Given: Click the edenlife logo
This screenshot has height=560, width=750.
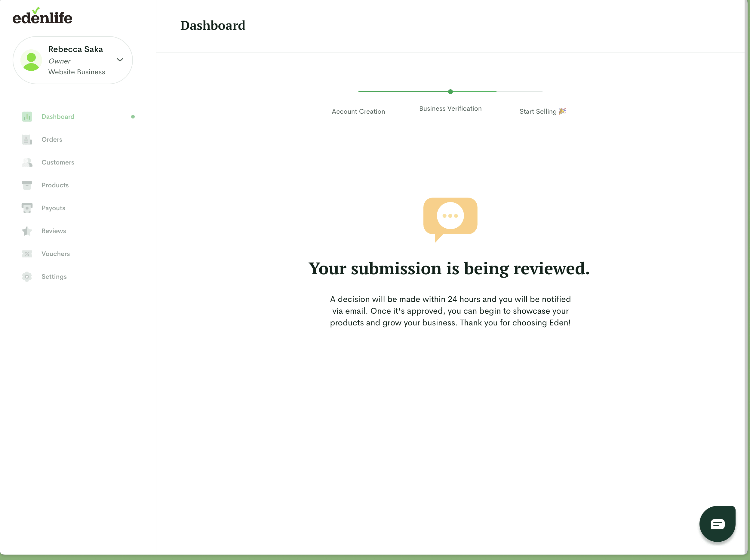Looking at the screenshot, I should (x=42, y=16).
